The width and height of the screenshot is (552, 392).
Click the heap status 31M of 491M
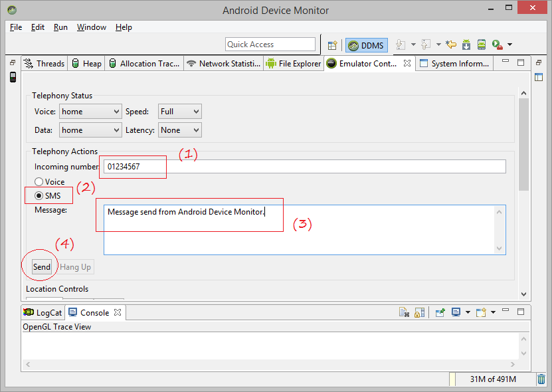493,379
